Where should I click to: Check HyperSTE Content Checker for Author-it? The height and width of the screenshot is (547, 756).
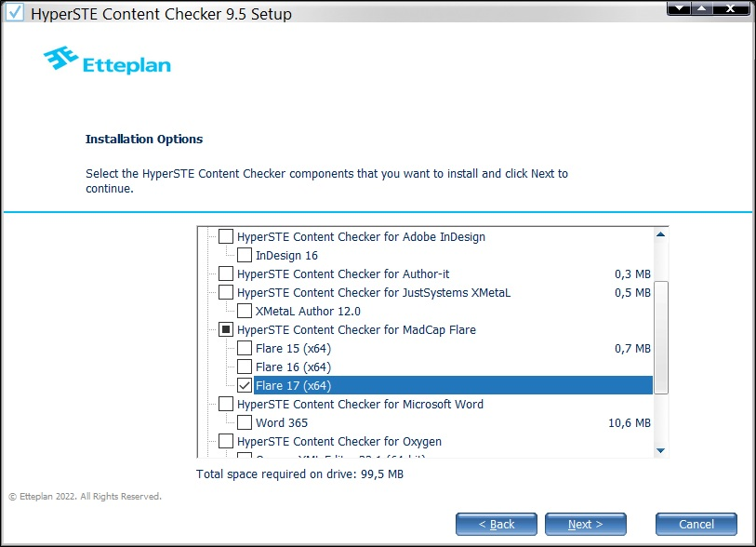[x=226, y=273]
